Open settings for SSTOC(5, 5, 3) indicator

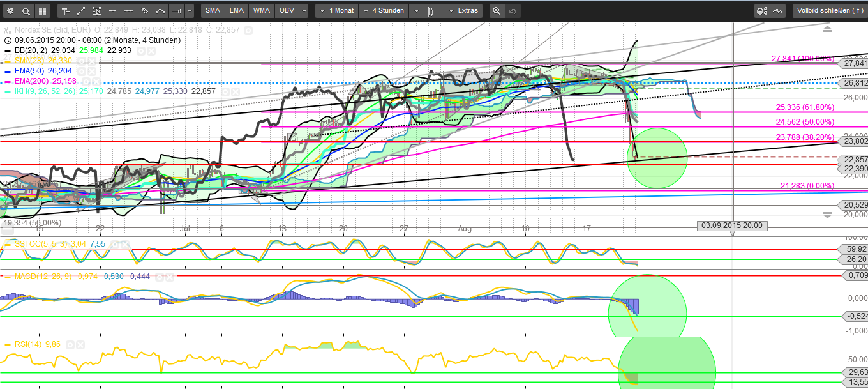(x=114, y=244)
